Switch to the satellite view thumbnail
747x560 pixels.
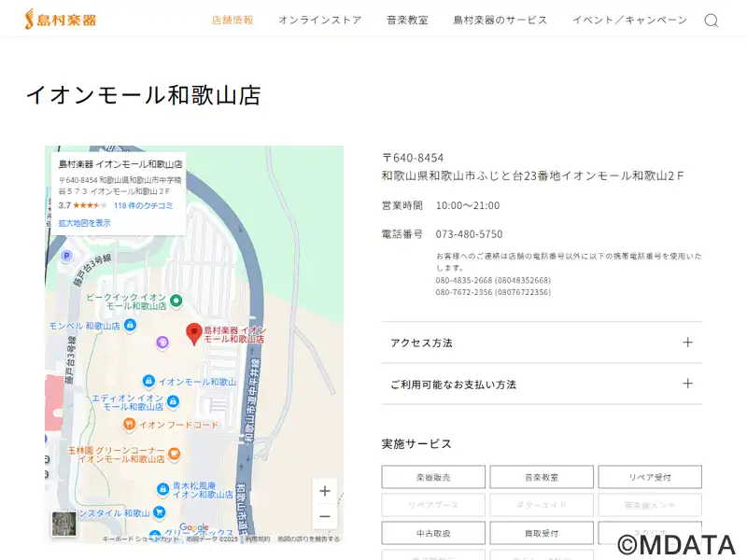(x=63, y=524)
